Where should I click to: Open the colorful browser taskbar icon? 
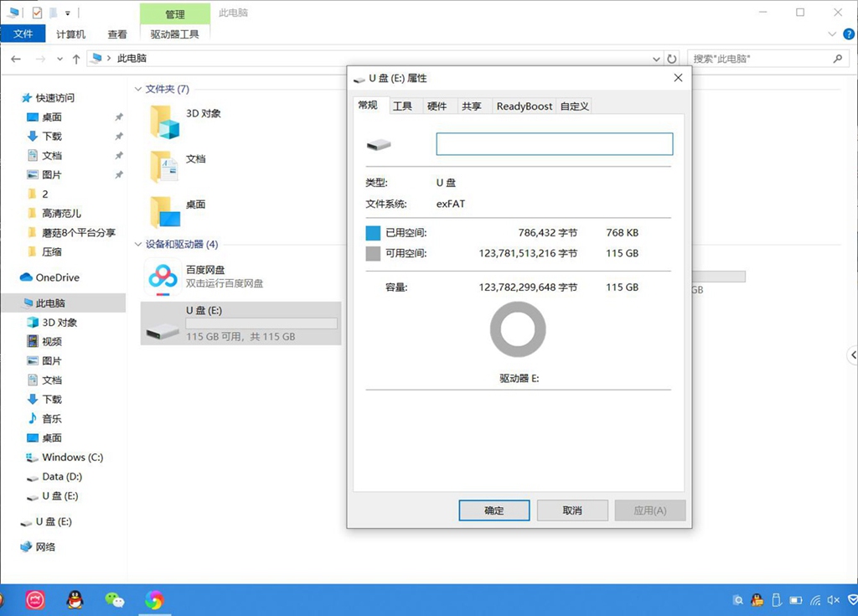tap(154, 600)
